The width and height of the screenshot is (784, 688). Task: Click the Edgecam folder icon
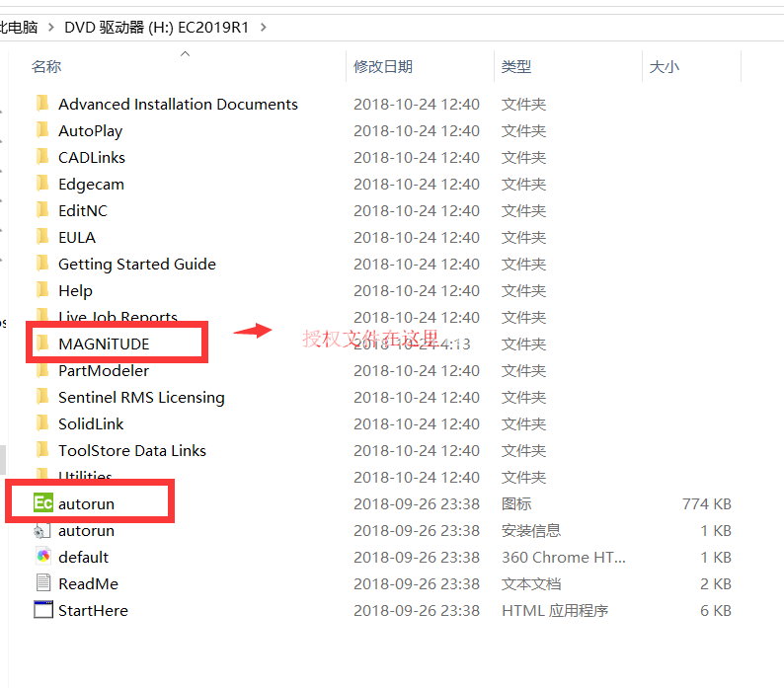(43, 184)
